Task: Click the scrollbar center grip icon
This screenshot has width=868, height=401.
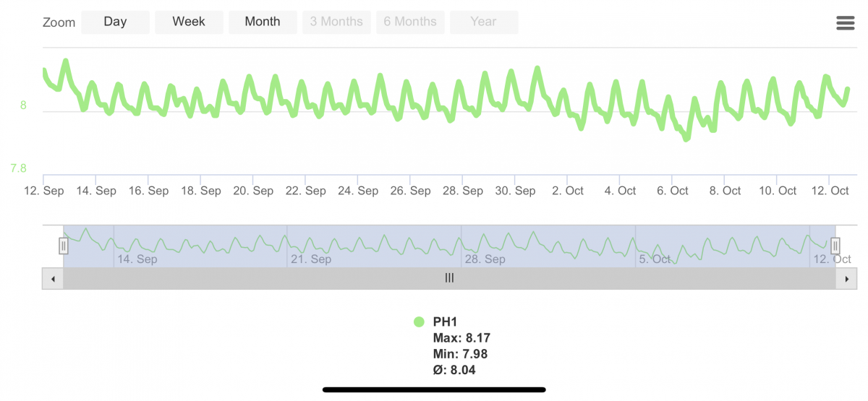Action: [x=449, y=278]
